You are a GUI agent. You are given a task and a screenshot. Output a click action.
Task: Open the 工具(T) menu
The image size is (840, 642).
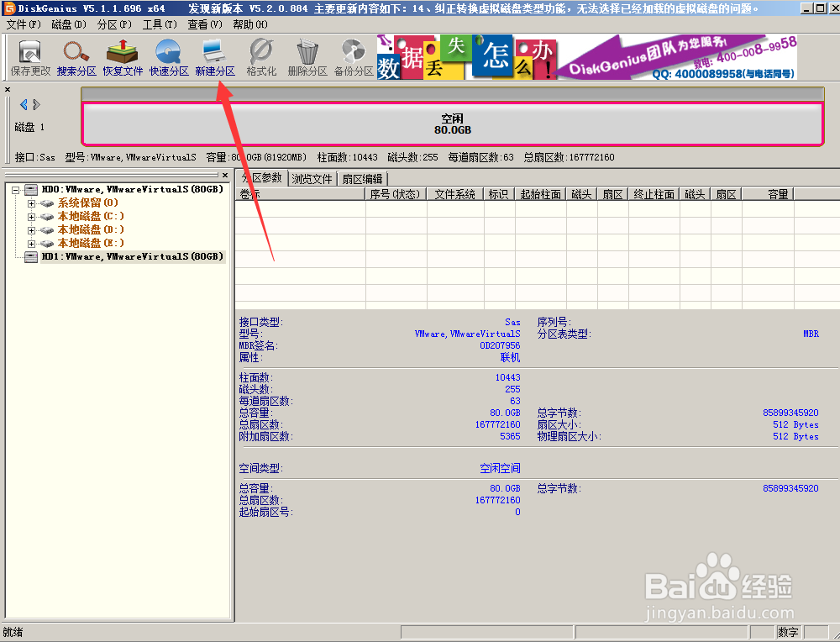(x=160, y=24)
